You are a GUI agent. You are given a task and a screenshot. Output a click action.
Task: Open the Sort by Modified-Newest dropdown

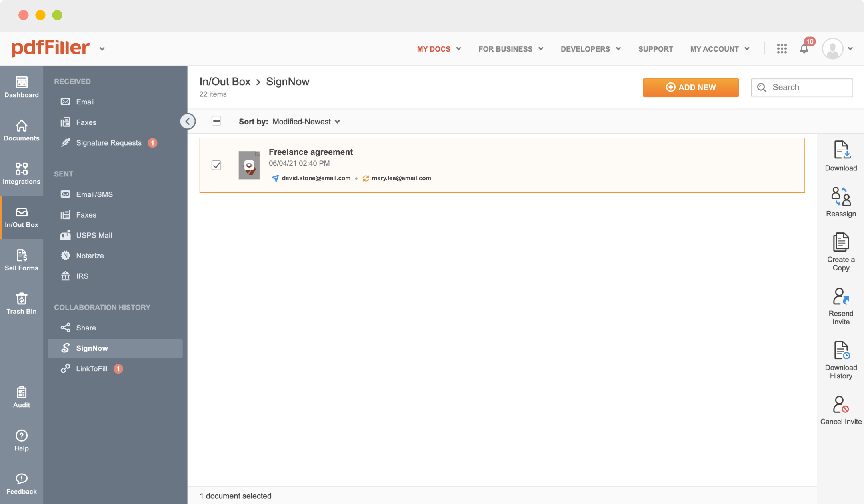point(306,122)
